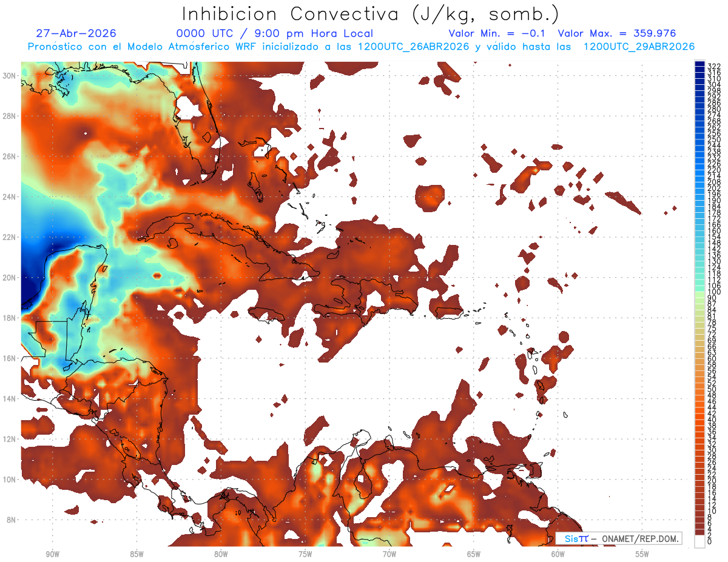Click the 250 value in the blue colorbar

click(x=714, y=139)
